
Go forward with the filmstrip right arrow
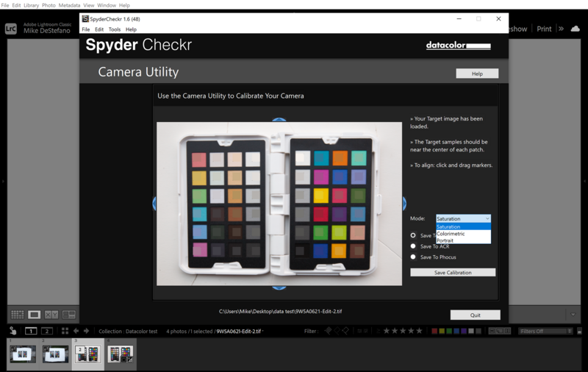click(x=86, y=331)
